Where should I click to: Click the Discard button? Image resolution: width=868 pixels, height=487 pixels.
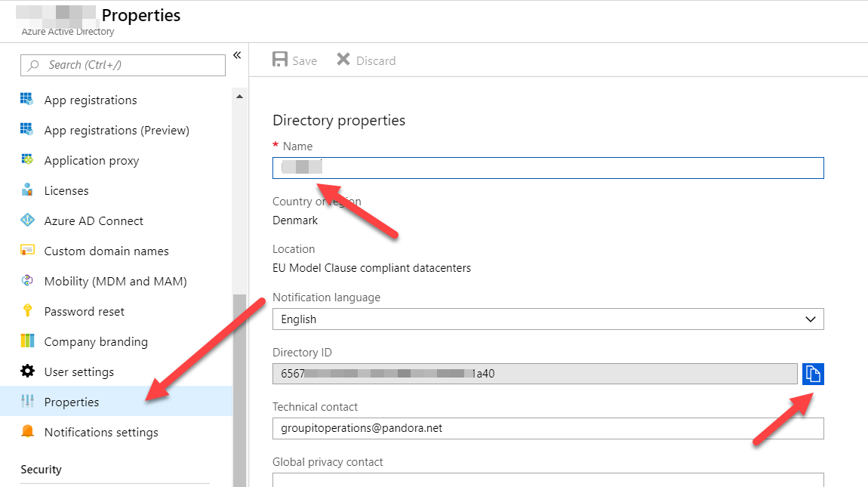coord(366,60)
